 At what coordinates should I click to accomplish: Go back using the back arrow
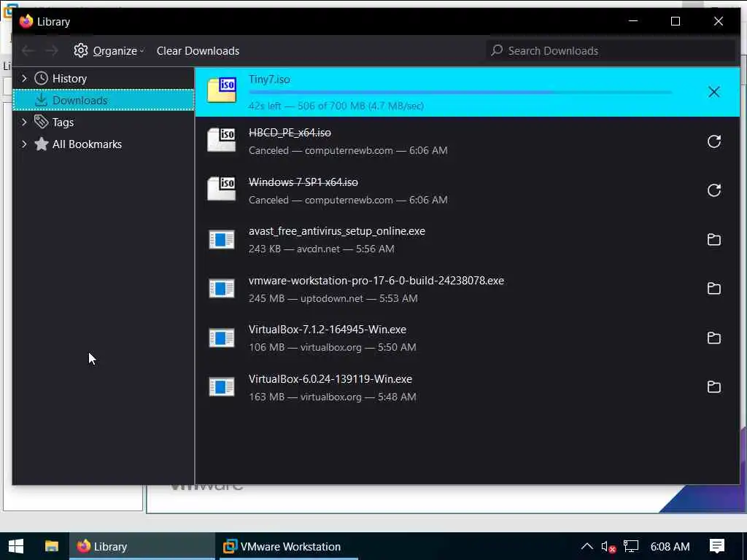28,50
